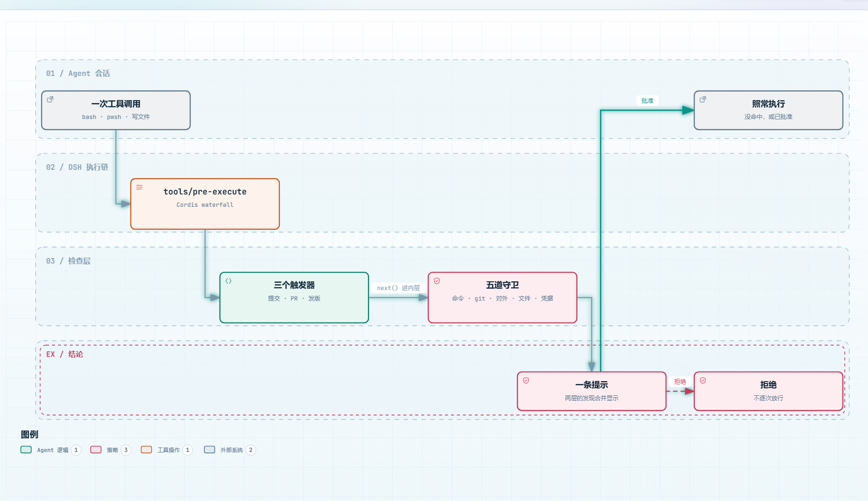Click the Agent 逻辑 count badge 1
Screen dimensions: 868x501
76,450
